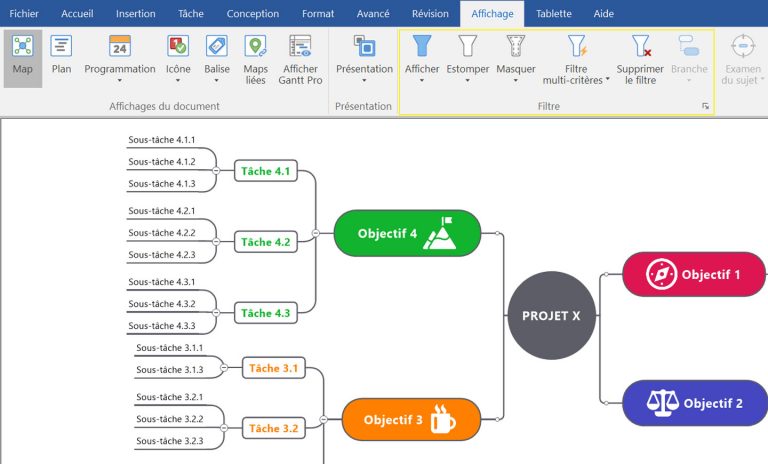Open the Filtre multi-critères dropdown
Image resolution: width=768 pixels, height=464 pixels.
(576, 62)
